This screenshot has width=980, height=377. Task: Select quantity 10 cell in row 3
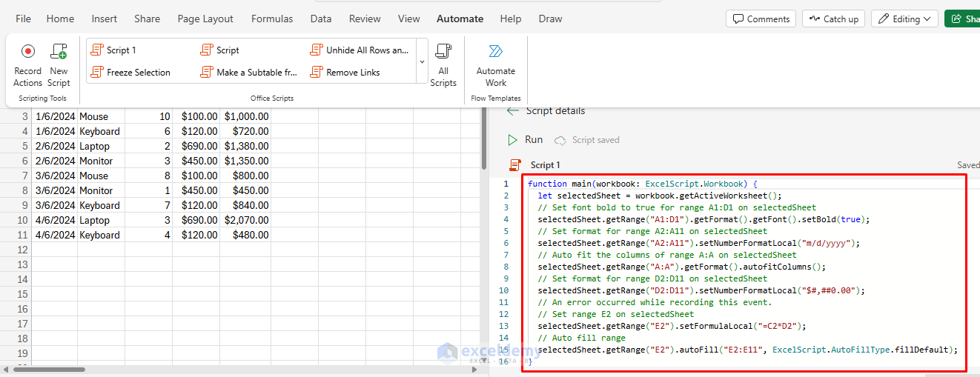148,116
